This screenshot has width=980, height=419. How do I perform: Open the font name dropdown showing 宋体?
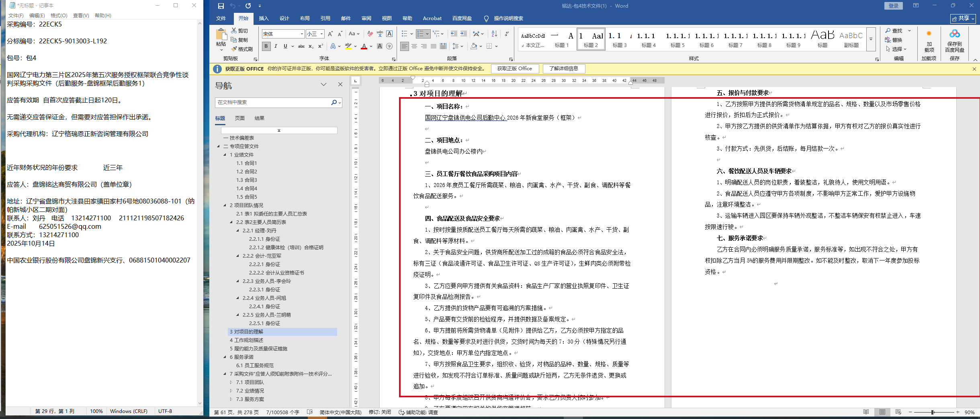[302, 34]
